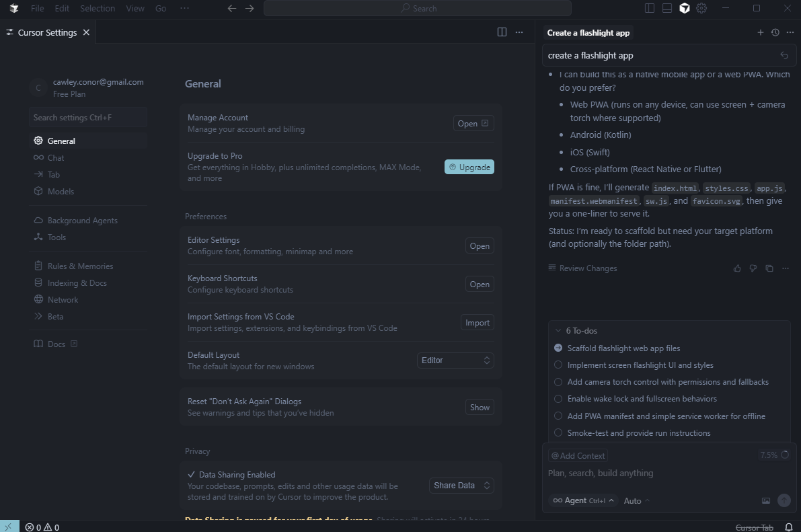Viewport: 801px width, 532px height.
Task: Open notifications with the status bar bell
Action: (788, 527)
